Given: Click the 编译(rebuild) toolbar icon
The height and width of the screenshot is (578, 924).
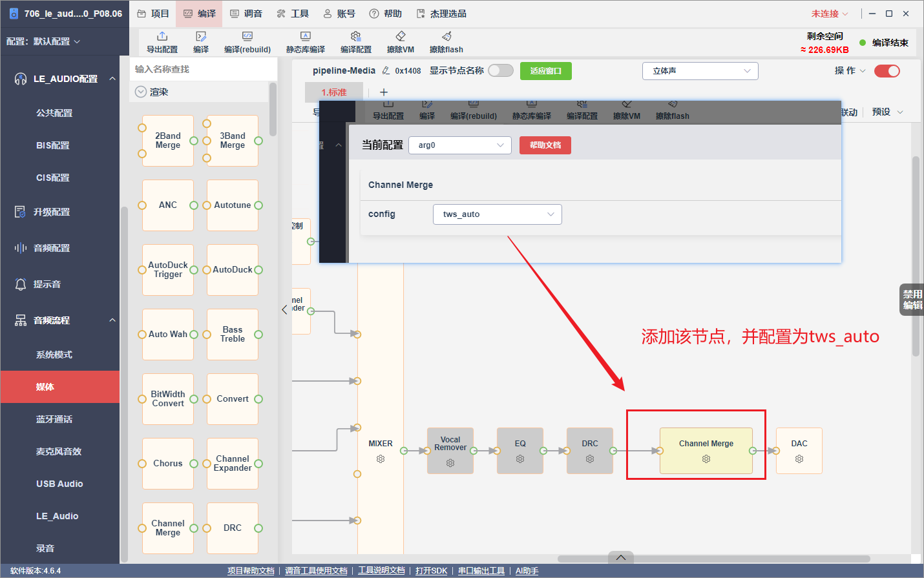Looking at the screenshot, I should pyautogui.click(x=247, y=36).
